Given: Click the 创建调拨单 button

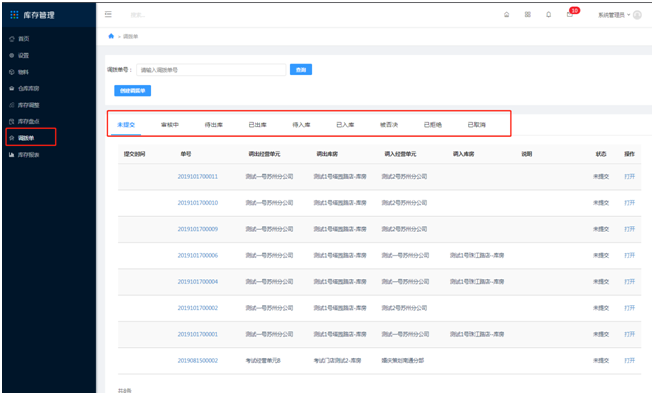Looking at the screenshot, I should click(133, 91).
